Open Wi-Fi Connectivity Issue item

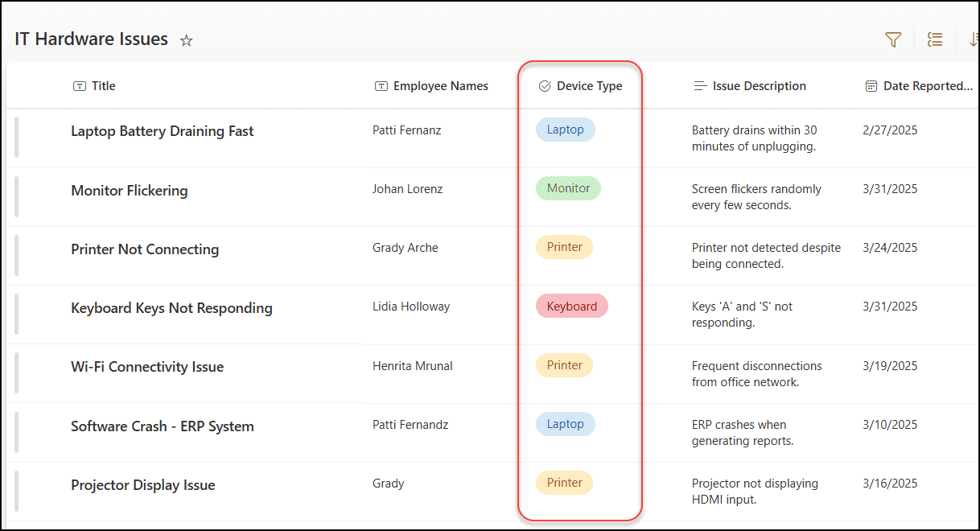(147, 367)
